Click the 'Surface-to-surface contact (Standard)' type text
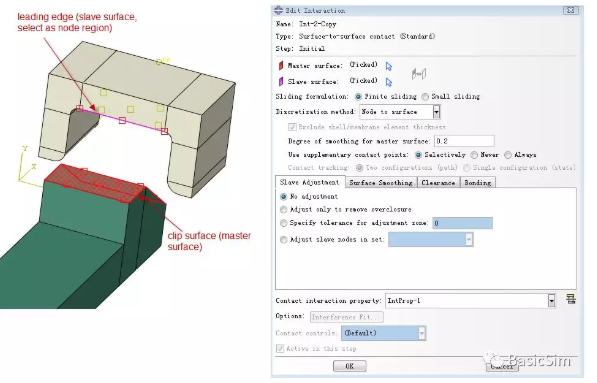This screenshot has width=597, height=383. click(367, 37)
